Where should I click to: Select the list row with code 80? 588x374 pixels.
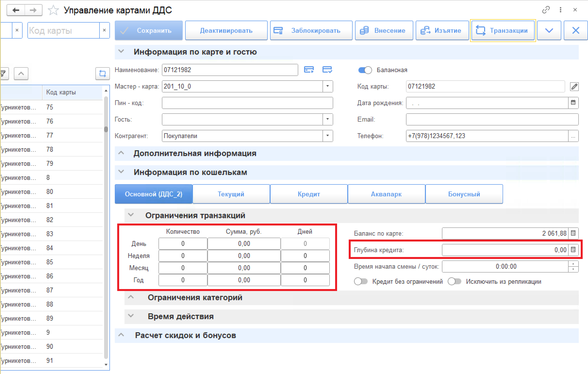[51, 191]
